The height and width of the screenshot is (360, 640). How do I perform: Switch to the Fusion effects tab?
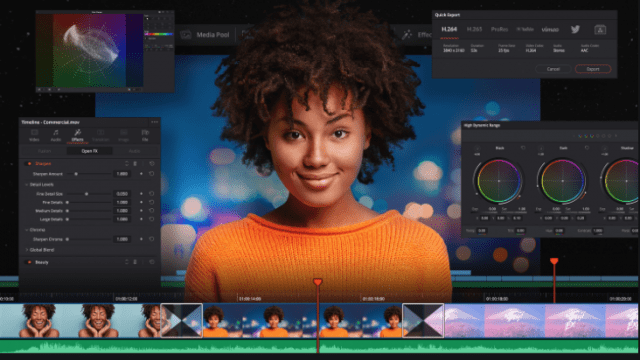pyautogui.click(x=44, y=151)
